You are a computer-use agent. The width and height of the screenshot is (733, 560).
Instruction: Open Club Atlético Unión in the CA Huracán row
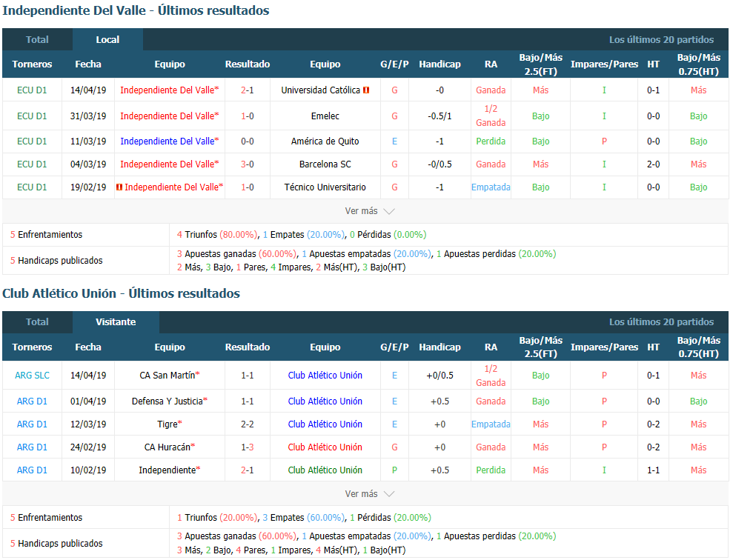[325, 447]
